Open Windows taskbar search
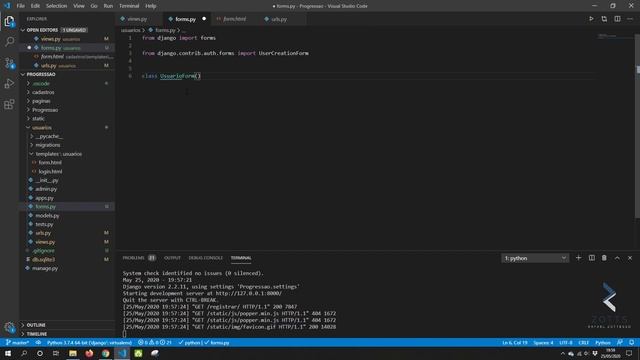 coord(24,353)
